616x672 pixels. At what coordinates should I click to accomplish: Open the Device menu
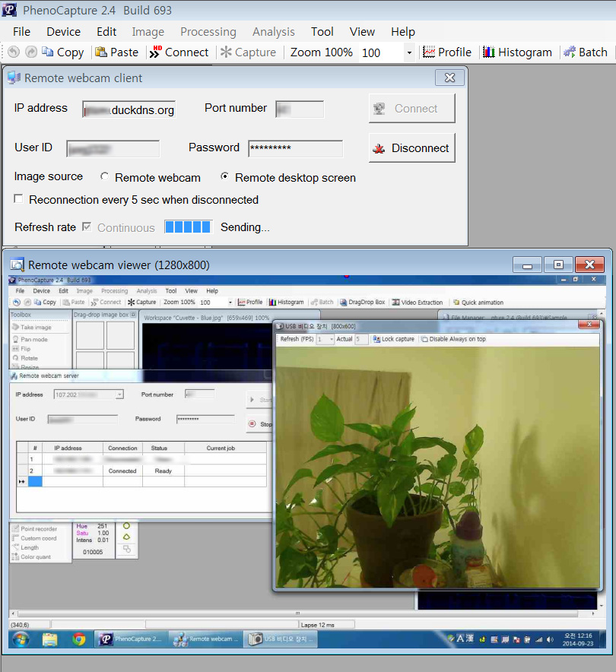pos(63,32)
